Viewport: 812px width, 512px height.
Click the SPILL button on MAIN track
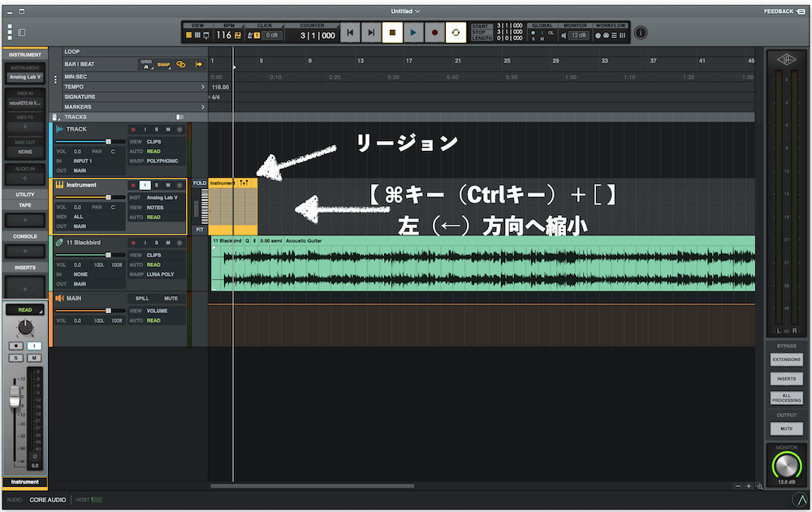(141, 298)
